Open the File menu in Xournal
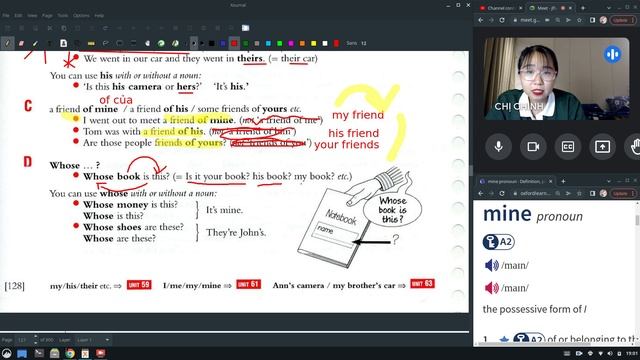The image size is (640, 360). click(x=6, y=16)
